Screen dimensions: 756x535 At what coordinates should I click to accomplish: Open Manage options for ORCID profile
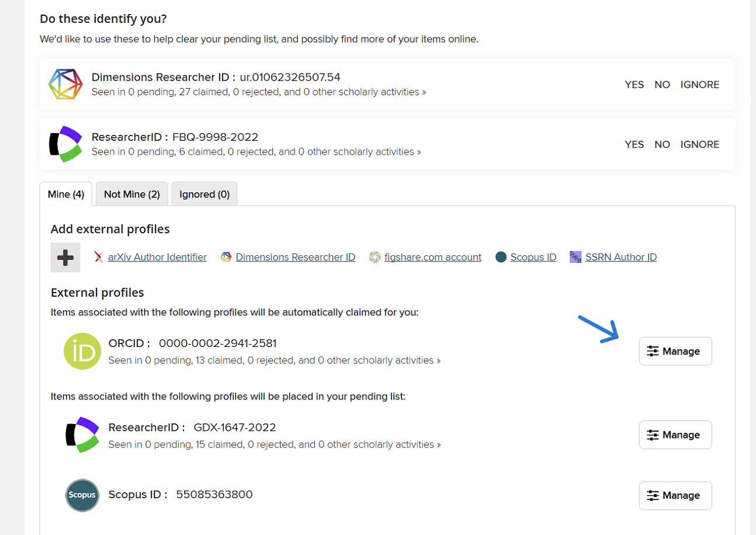(x=675, y=351)
